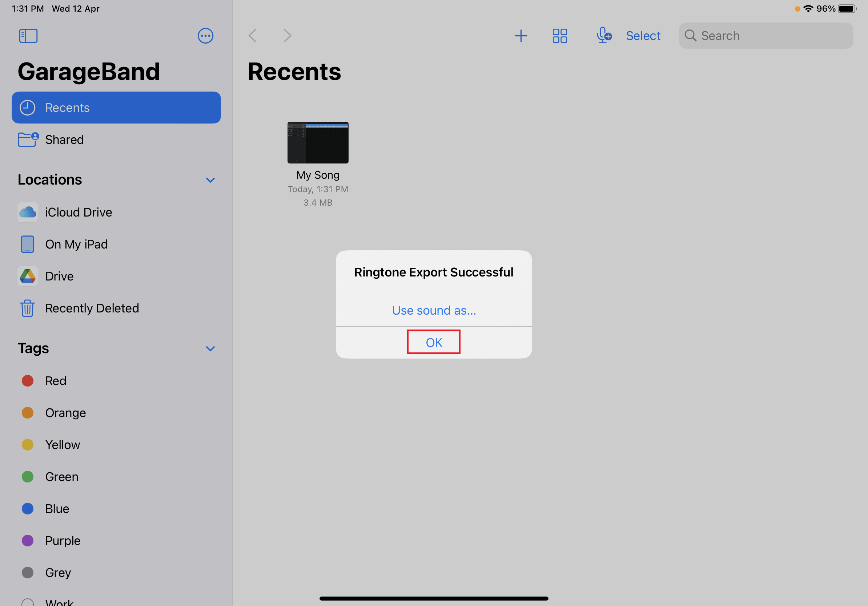868x606 pixels.
Task: Click the Recents clock icon
Action: (x=28, y=108)
